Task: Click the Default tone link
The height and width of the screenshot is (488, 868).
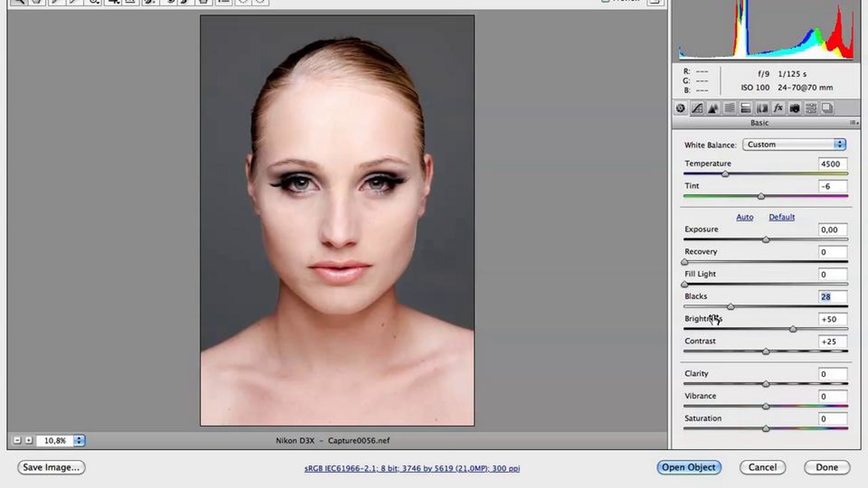Action: pyautogui.click(x=782, y=217)
